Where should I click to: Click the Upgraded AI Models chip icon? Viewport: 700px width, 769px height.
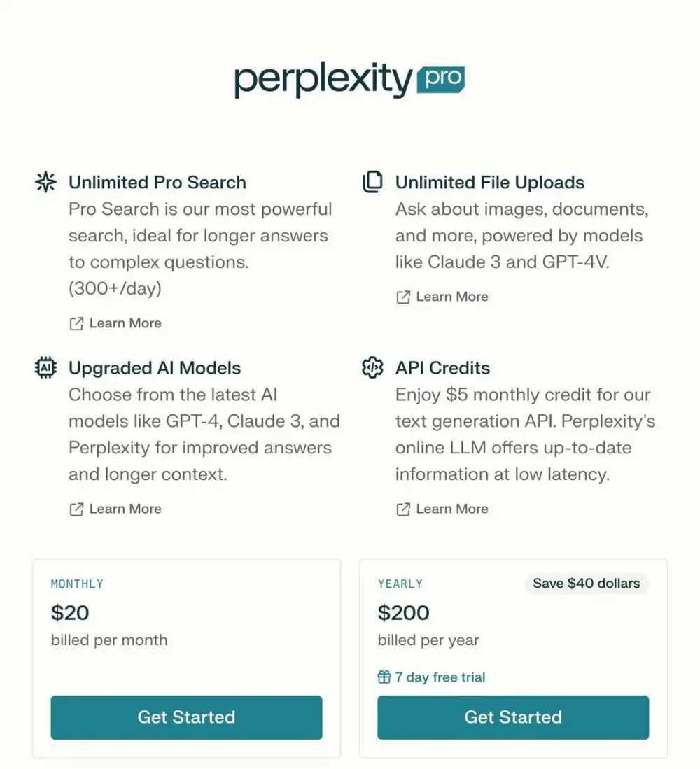click(45, 367)
